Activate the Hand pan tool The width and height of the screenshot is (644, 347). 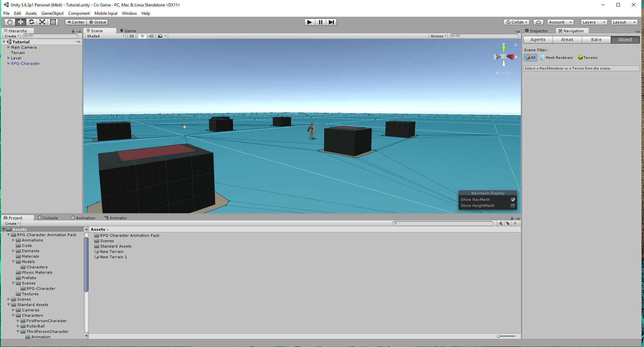9,22
